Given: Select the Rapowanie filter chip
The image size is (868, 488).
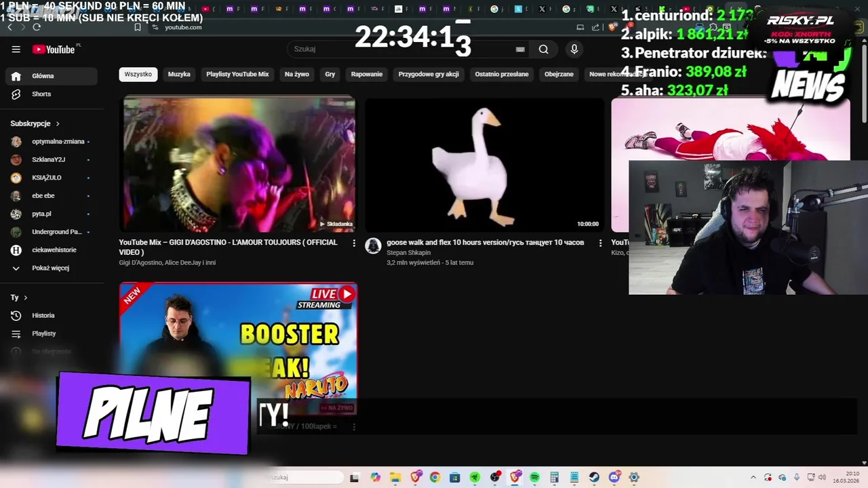Looking at the screenshot, I should [367, 74].
